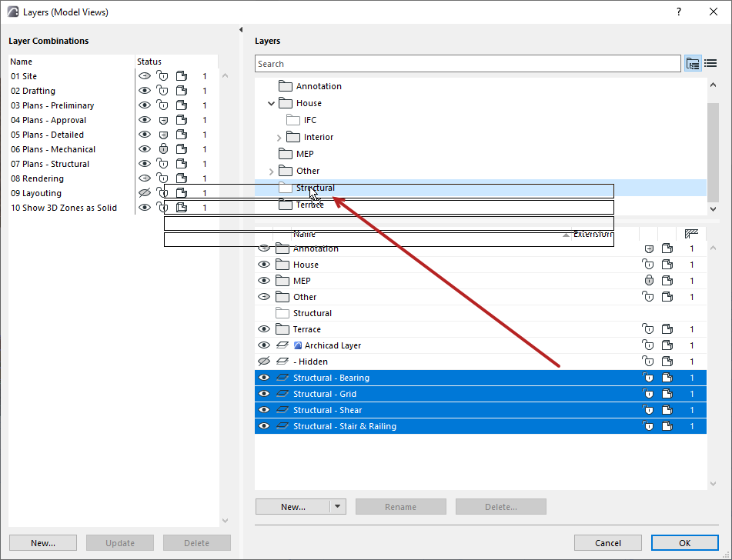The image size is (732, 560).
Task: Switch to folder tree view icon
Action: point(693,64)
